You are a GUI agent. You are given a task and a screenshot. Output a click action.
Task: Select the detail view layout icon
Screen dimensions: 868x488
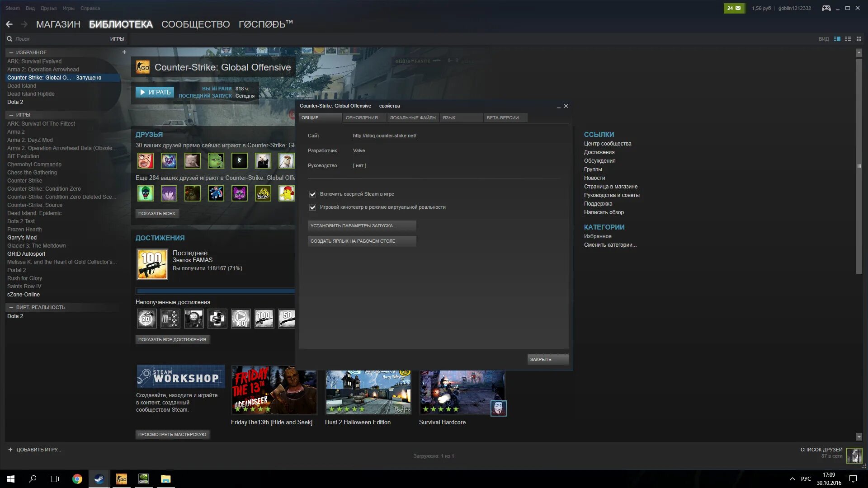(837, 39)
